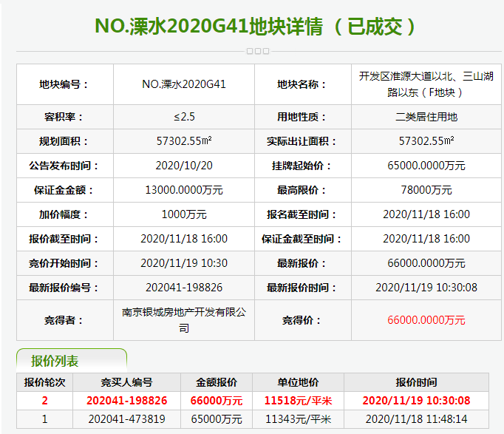The image size is (504, 434).
Task: Click the 保证金截至时间 value 2020/11/18 16:00
Action: click(426, 239)
